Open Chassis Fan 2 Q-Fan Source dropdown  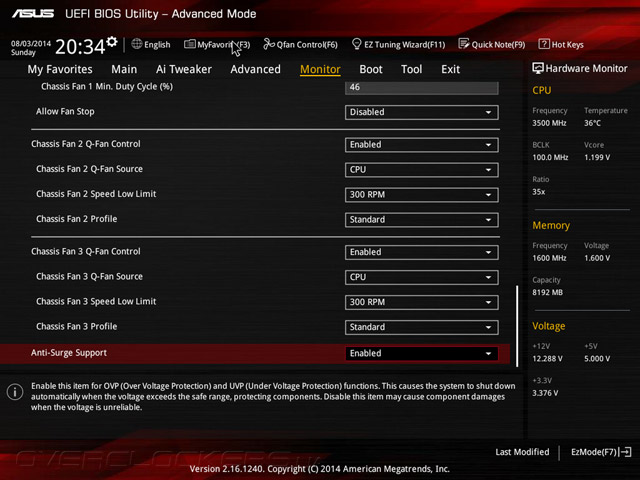pos(422,170)
